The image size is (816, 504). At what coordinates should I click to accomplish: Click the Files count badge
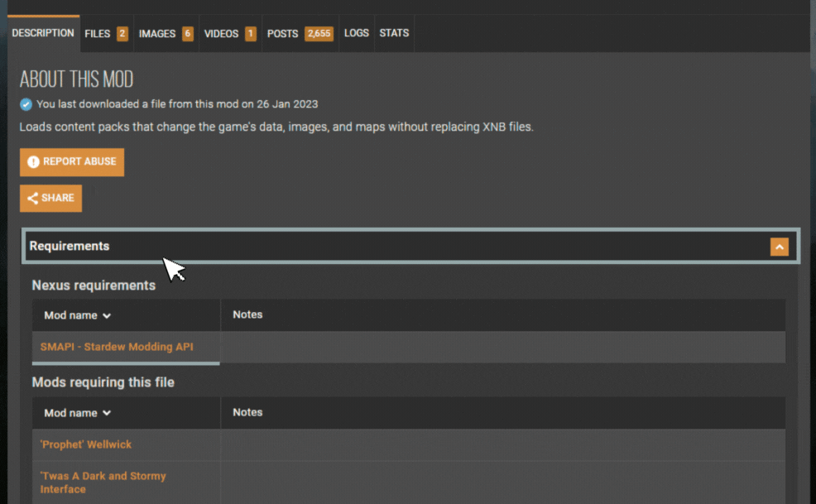[122, 34]
